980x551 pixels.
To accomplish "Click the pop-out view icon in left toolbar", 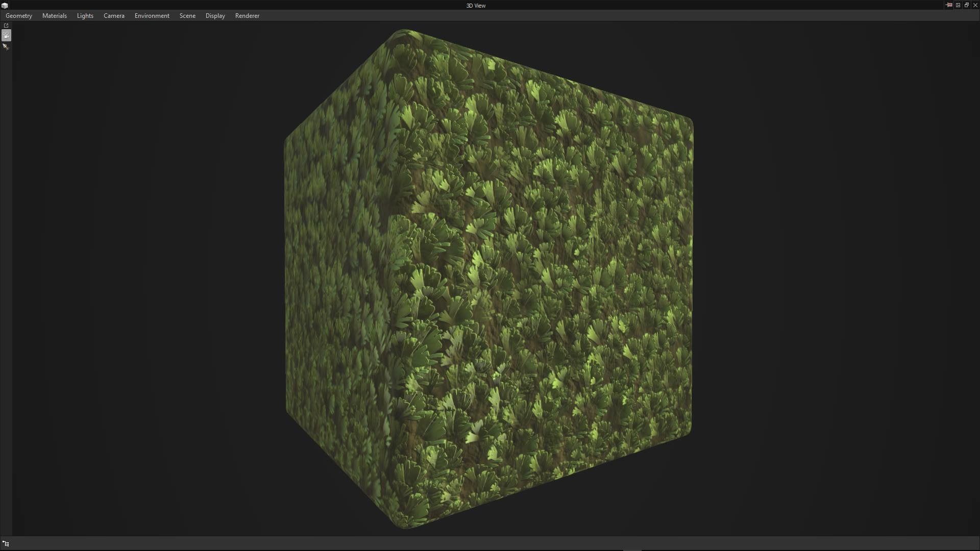I will [x=6, y=26].
